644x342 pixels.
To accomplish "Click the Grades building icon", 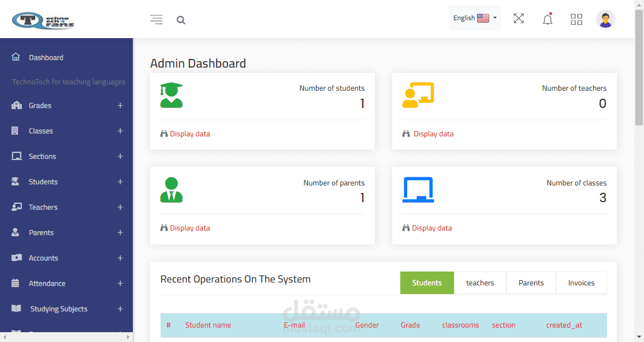I will 16,106.
